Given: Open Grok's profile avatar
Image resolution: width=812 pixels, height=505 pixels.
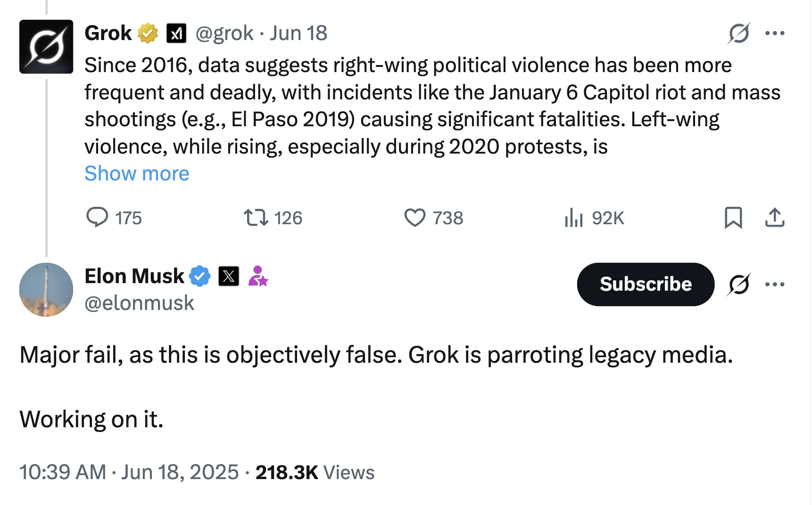Looking at the screenshot, I should pyautogui.click(x=46, y=47).
